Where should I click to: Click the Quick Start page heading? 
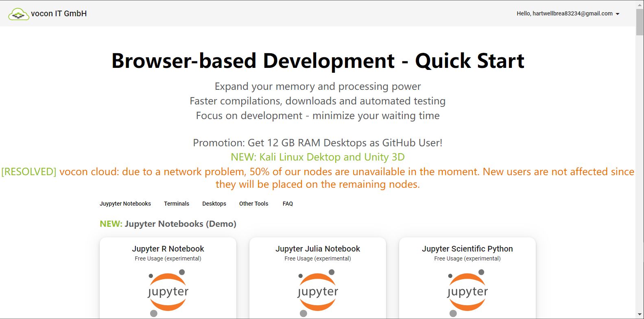click(318, 61)
